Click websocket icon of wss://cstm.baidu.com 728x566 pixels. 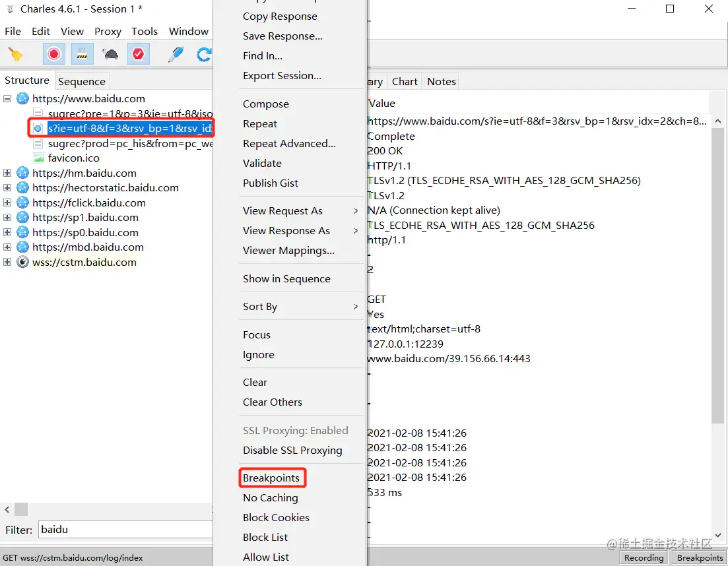point(22,262)
